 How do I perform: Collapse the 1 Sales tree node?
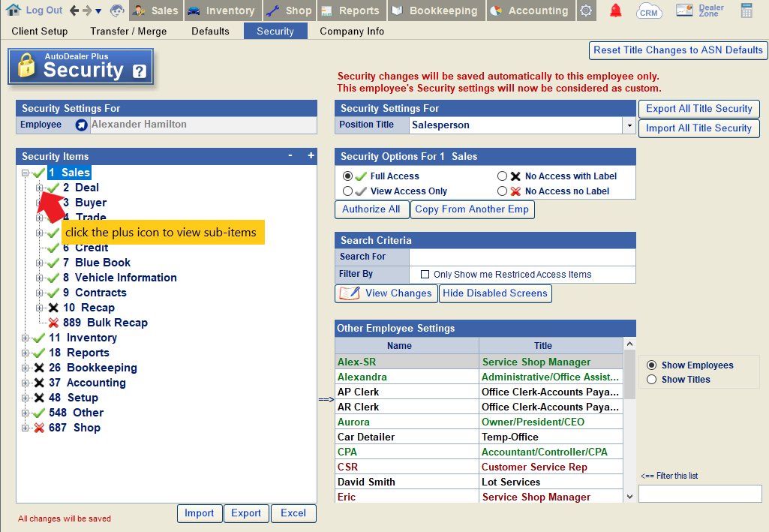[25, 173]
